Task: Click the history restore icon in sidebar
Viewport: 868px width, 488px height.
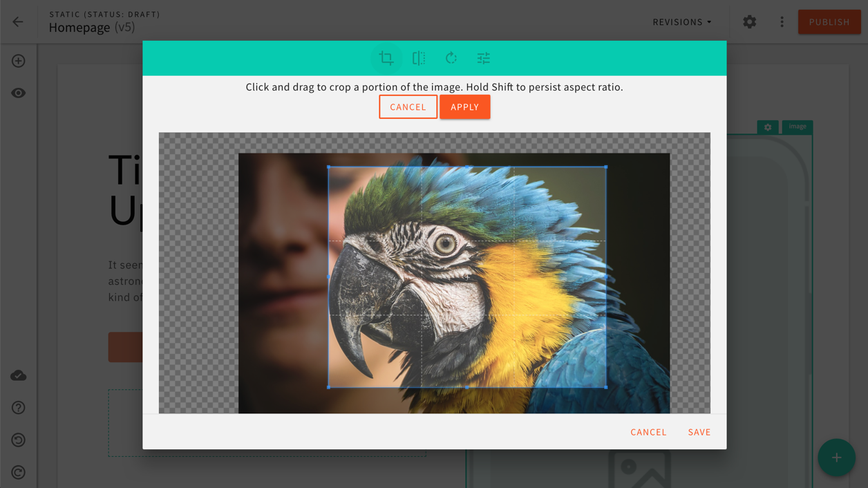Action: 19,440
